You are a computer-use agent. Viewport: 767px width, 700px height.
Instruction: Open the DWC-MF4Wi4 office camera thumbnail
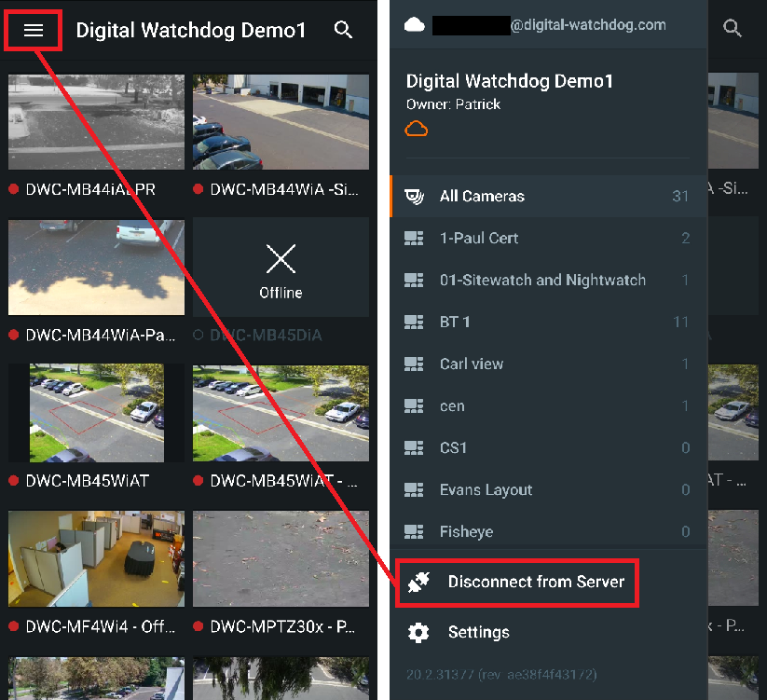point(96,558)
